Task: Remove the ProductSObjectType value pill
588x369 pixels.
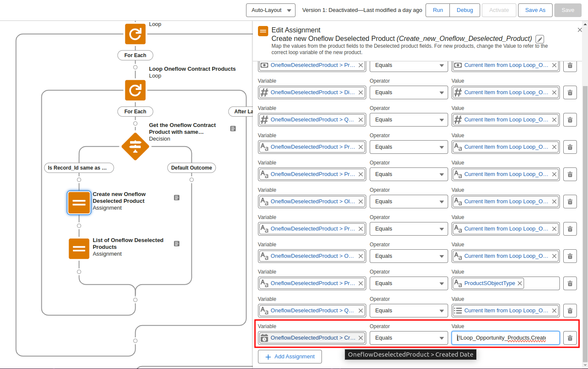Action: click(520, 283)
